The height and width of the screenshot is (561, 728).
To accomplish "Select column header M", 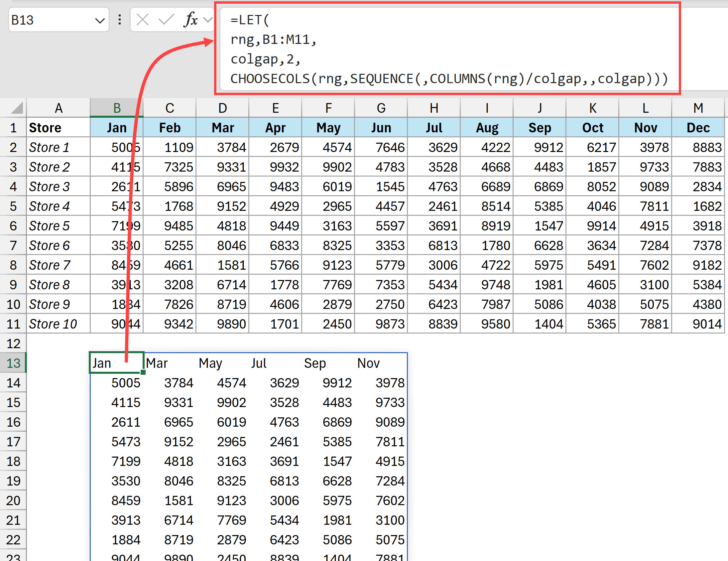I will tap(698, 108).
